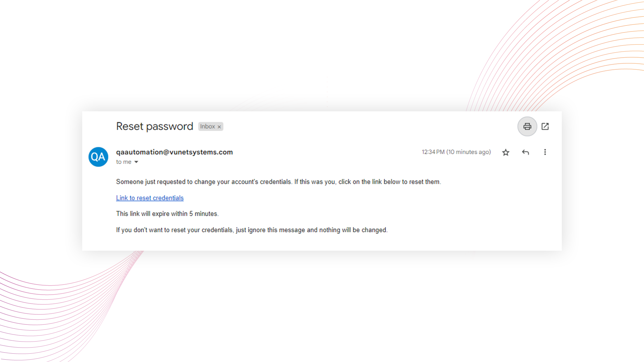Click the blue QA sender avatar
Screen dimensions: 644x362
point(98,157)
